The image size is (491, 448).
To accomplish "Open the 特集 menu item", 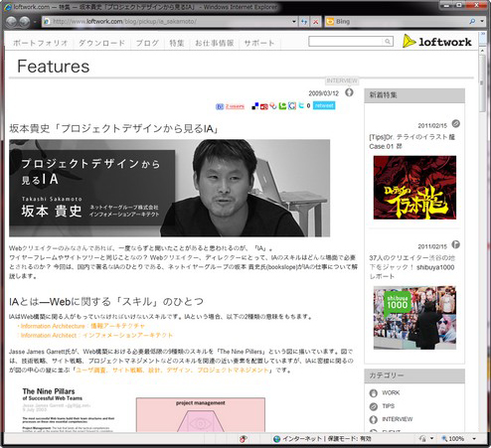I will (177, 43).
